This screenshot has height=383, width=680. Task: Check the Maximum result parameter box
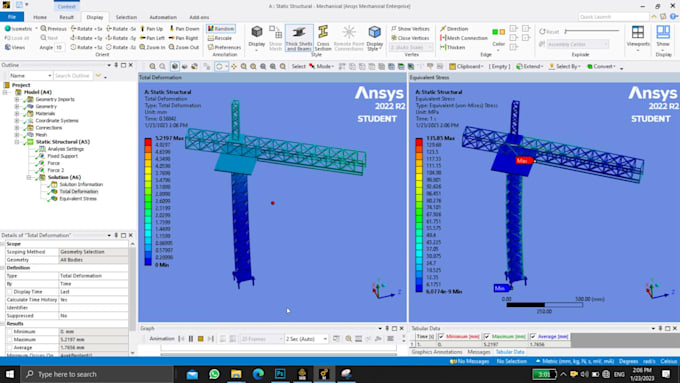pyautogui.click(x=10, y=340)
